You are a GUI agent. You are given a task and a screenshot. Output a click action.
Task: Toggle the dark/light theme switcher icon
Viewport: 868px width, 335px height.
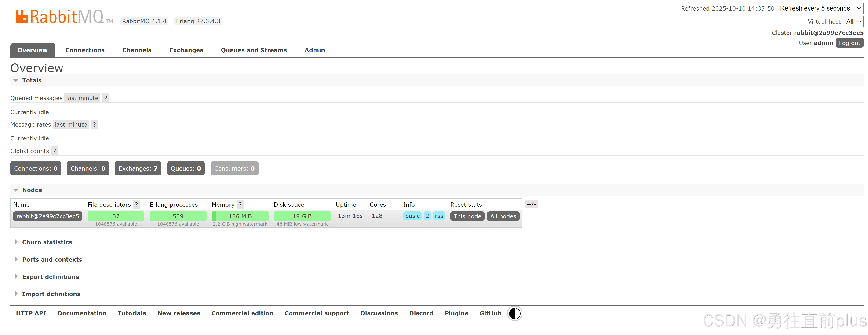tap(514, 313)
